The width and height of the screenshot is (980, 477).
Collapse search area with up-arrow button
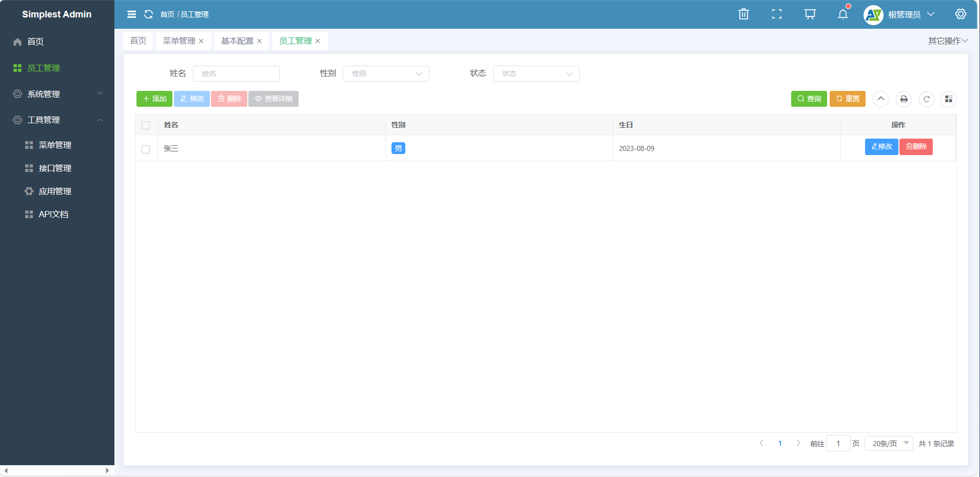880,99
